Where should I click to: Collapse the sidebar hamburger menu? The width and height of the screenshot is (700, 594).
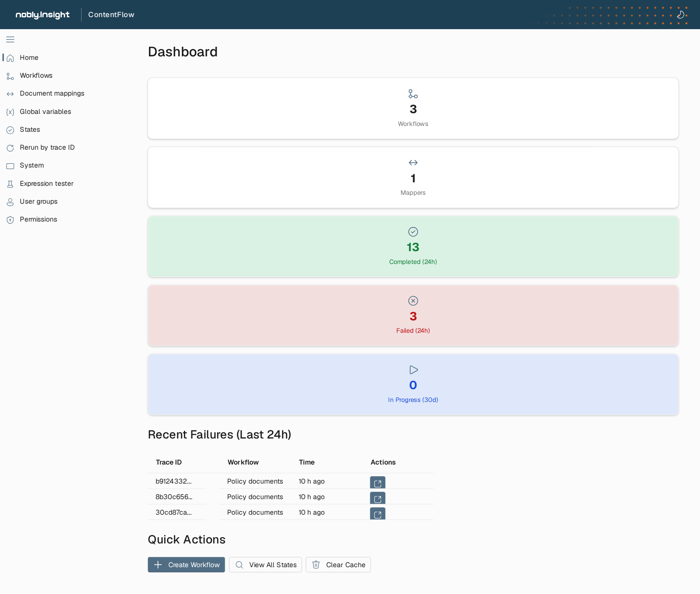click(10, 39)
